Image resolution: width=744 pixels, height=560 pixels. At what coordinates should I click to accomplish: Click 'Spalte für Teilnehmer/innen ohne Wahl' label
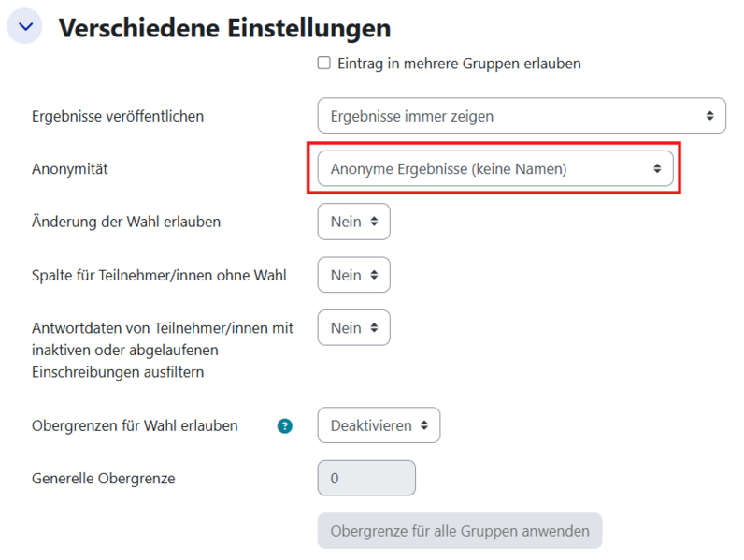click(x=159, y=275)
